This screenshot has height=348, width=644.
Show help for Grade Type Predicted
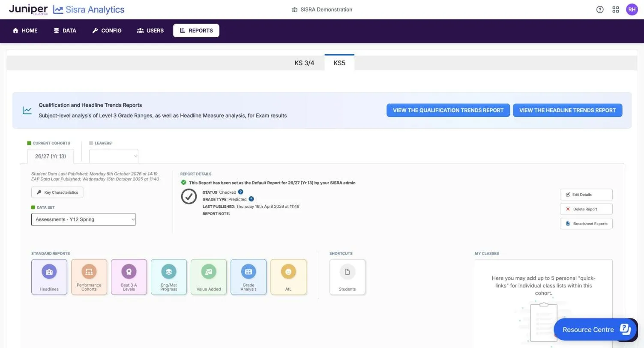(x=251, y=199)
